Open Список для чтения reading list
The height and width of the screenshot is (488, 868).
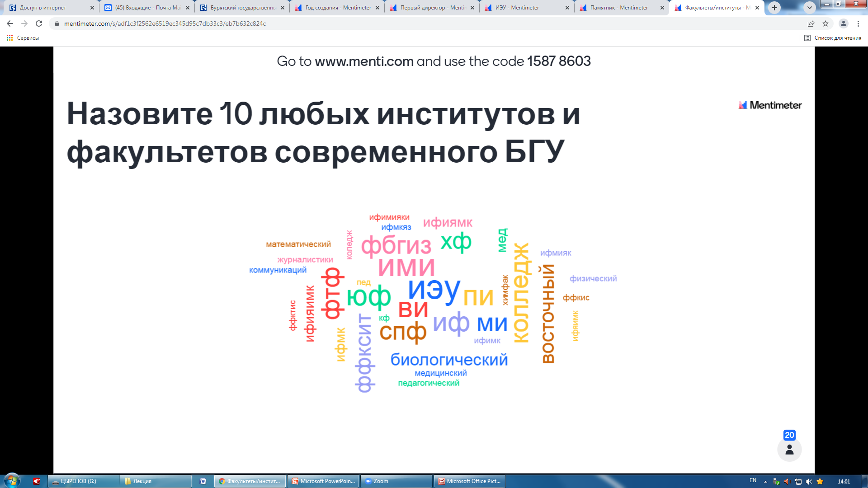(x=833, y=38)
